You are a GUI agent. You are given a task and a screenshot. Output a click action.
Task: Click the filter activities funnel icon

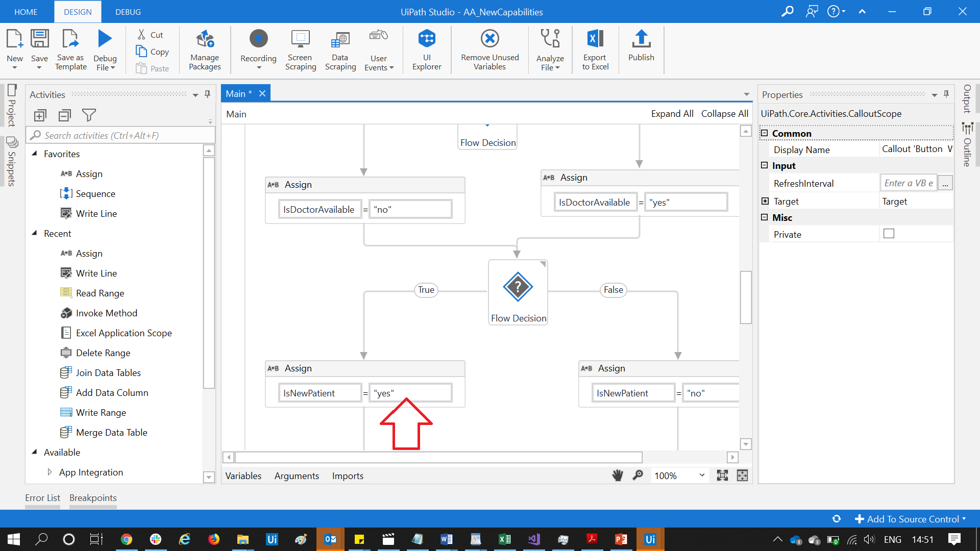[x=89, y=115]
